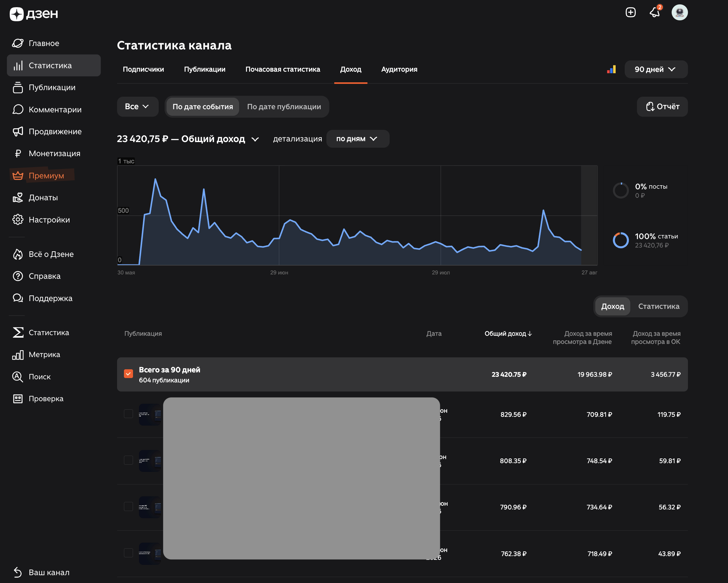Expand the 90 дней period dropdown
728x583 pixels.
(x=656, y=69)
